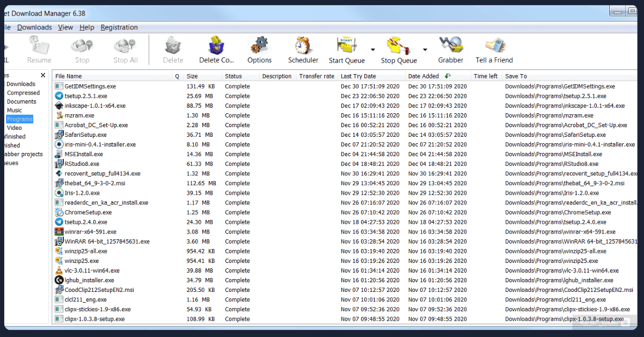Click the Telegram icon of tsetup.2.5.1.exe
Screen dimensions: 644x337
59,96
